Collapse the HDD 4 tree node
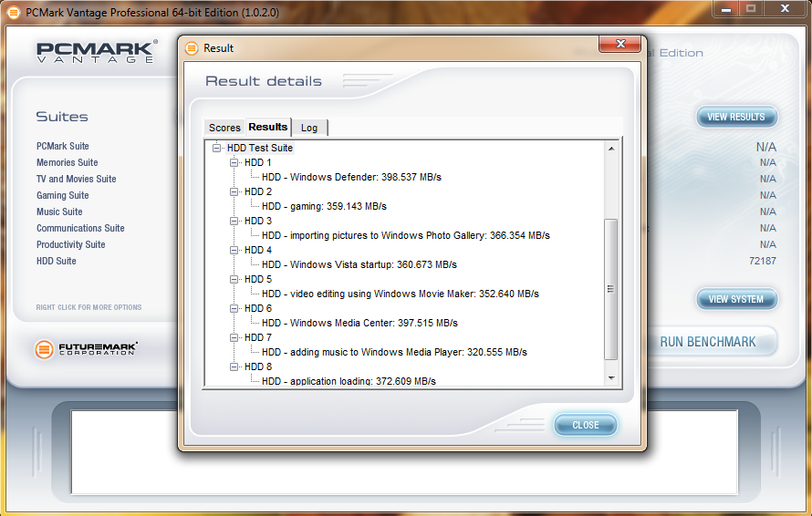 pyautogui.click(x=234, y=250)
